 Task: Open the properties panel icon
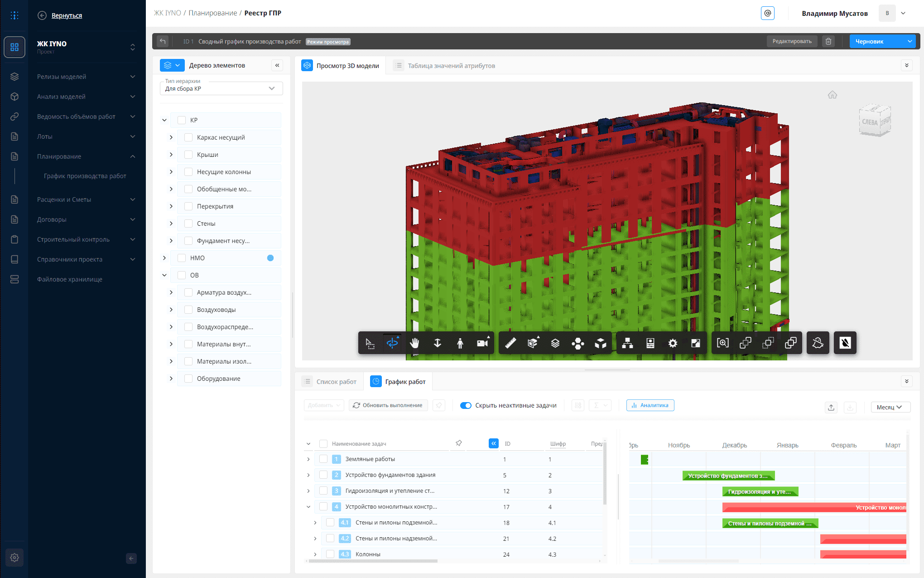650,343
